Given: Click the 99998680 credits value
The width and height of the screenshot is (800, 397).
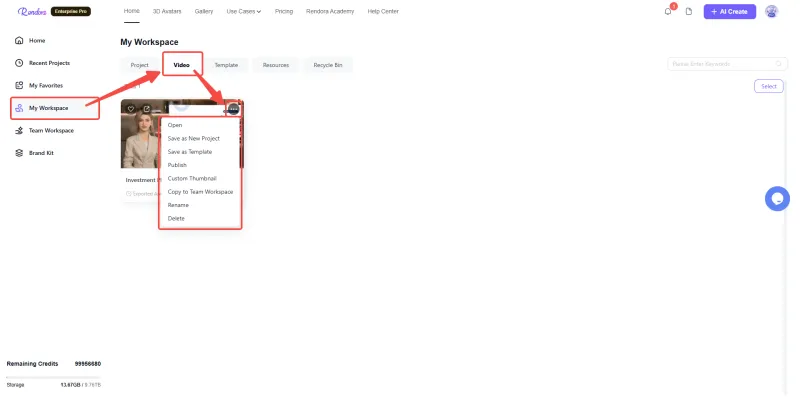Looking at the screenshot, I should coord(88,364).
